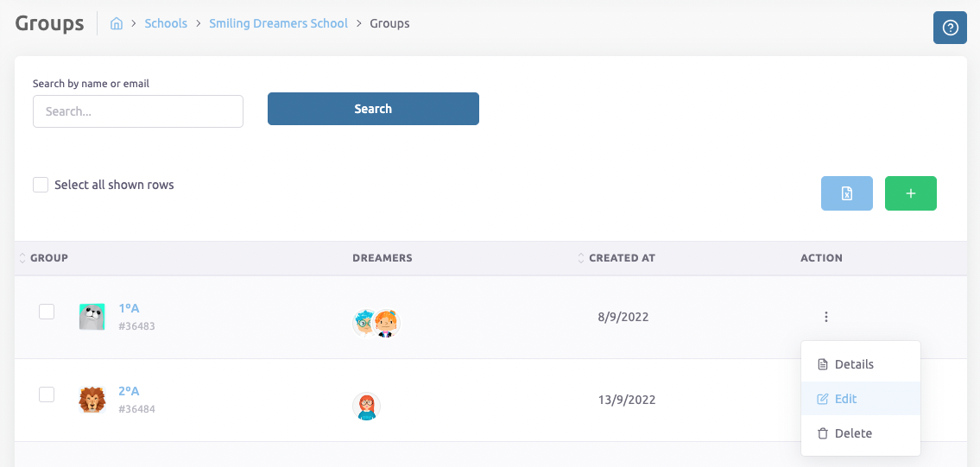Click the Excel export icon button
980x467 pixels.
846,193
